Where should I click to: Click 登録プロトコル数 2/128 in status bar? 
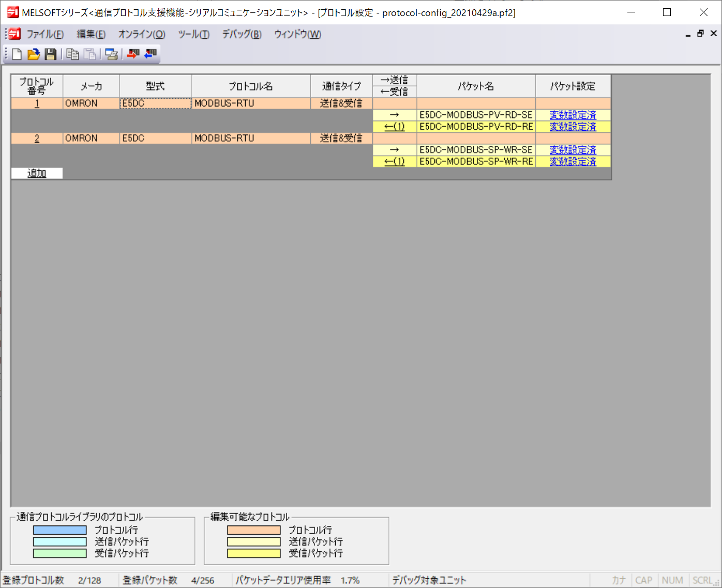(52, 580)
